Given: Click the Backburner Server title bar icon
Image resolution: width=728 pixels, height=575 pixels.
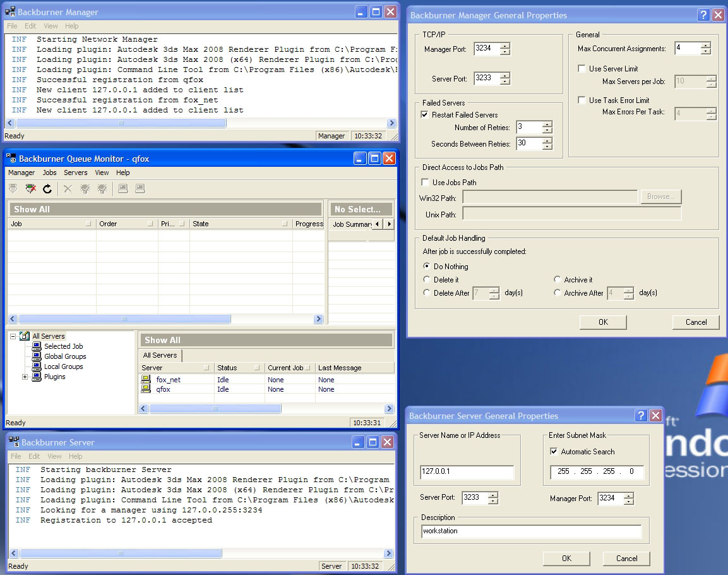Looking at the screenshot, I should (14, 442).
